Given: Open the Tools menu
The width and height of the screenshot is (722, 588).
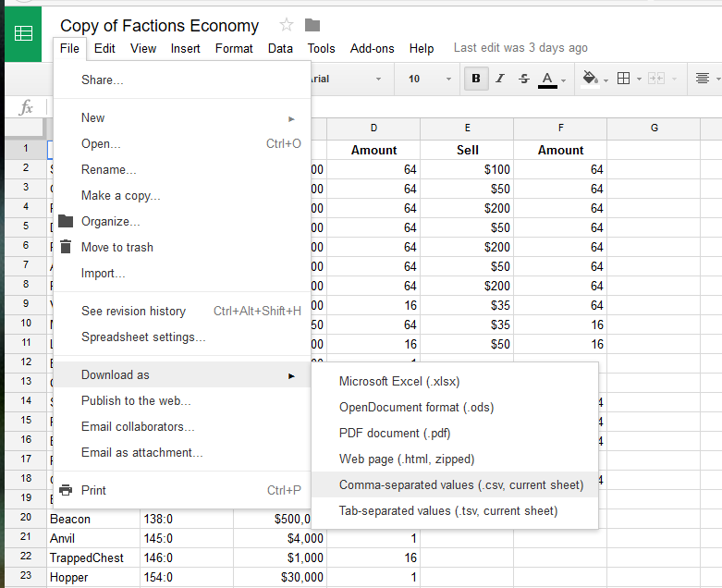Looking at the screenshot, I should pos(321,48).
